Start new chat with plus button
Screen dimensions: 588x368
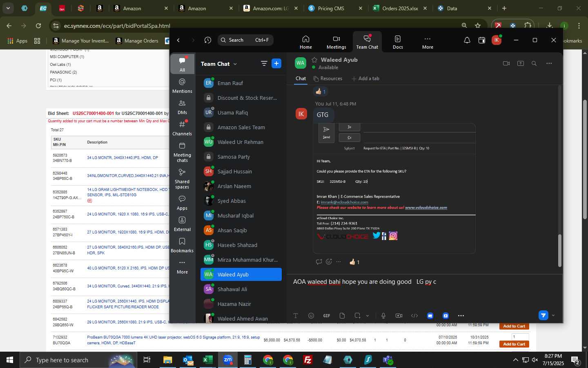276,63
